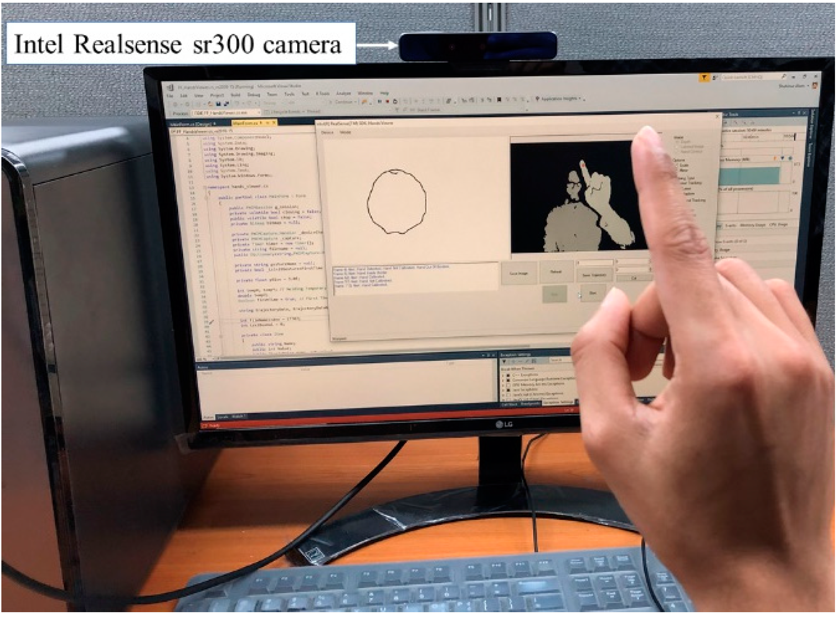840x619 pixels.
Task: Click the feedback icon next to Quick Launch
Action: (715, 77)
